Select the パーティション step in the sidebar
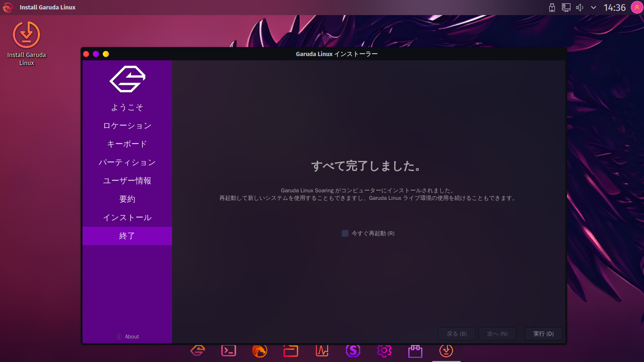Image resolution: width=644 pixels, height=362 pixels. [127, 163]
